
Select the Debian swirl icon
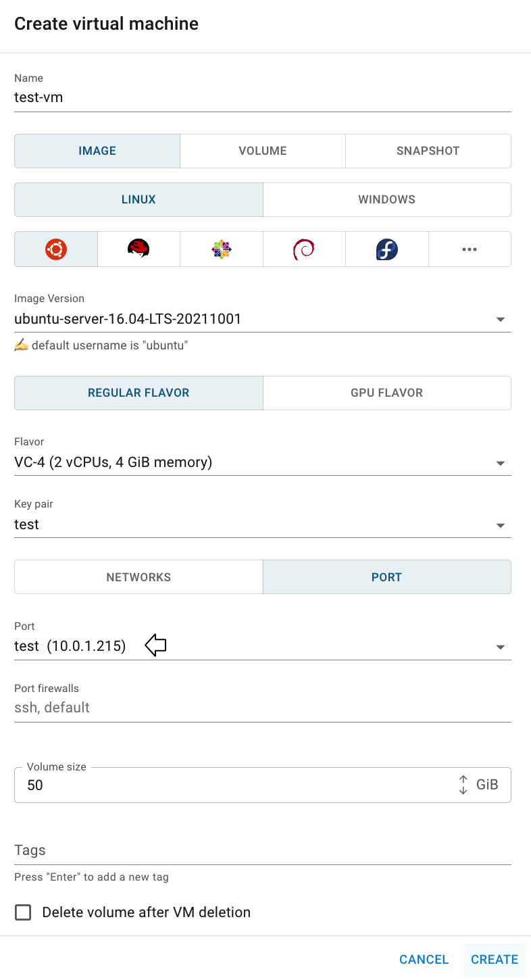point(304,249)
